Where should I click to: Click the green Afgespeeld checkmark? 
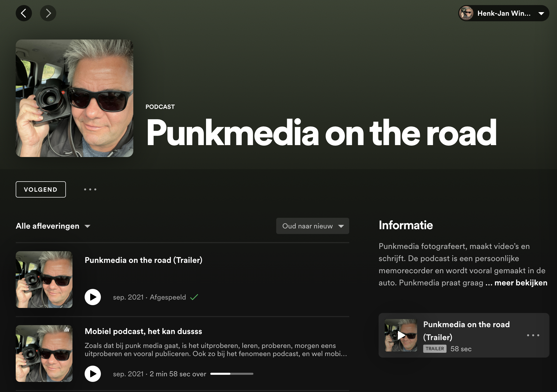point(194,297)
